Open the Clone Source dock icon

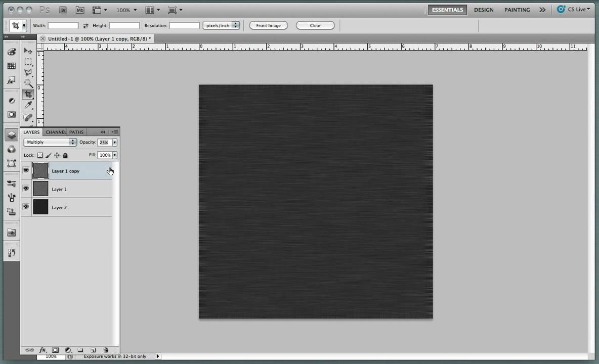(x=12, y=212)
